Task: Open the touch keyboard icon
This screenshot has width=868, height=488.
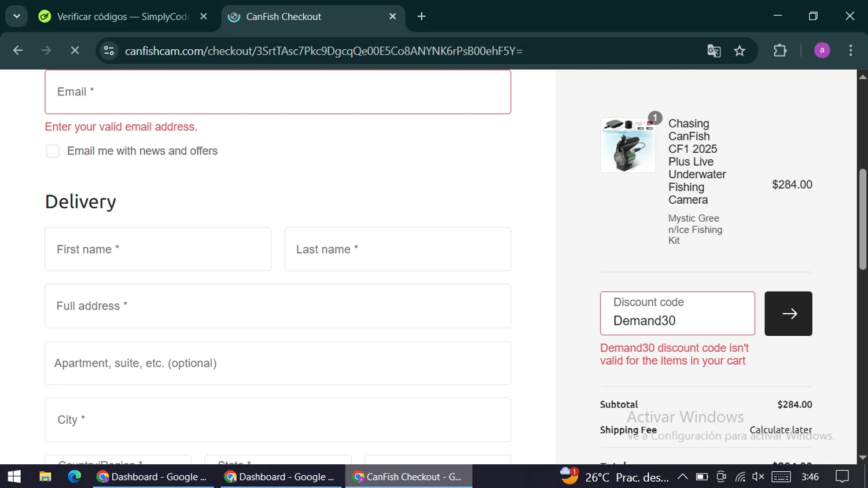Action: [781, 476]
